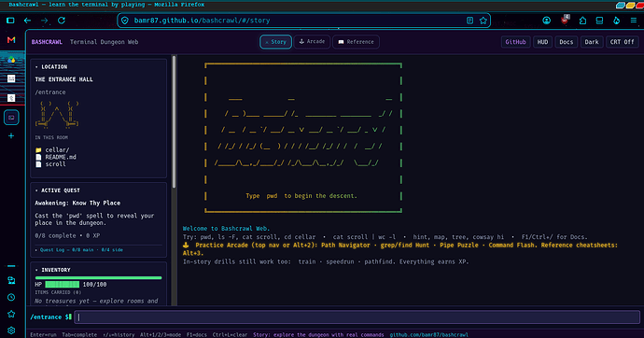Toggle the CRT Off button
This screenshot has width=644, height=338.
coord(622,42)
